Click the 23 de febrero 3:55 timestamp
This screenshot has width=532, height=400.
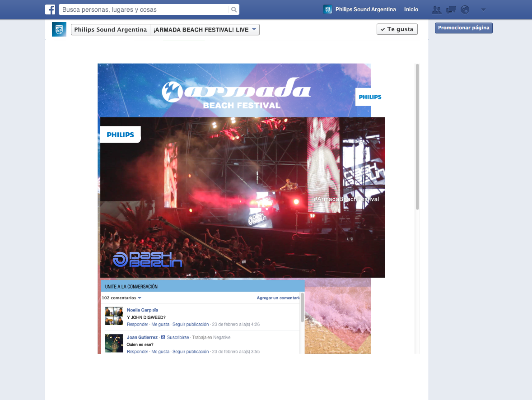tap(236, 352)
